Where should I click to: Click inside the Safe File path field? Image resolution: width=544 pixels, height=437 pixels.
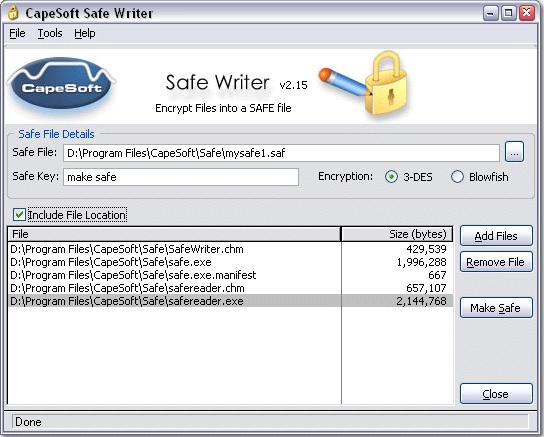(x=281, y=153)
